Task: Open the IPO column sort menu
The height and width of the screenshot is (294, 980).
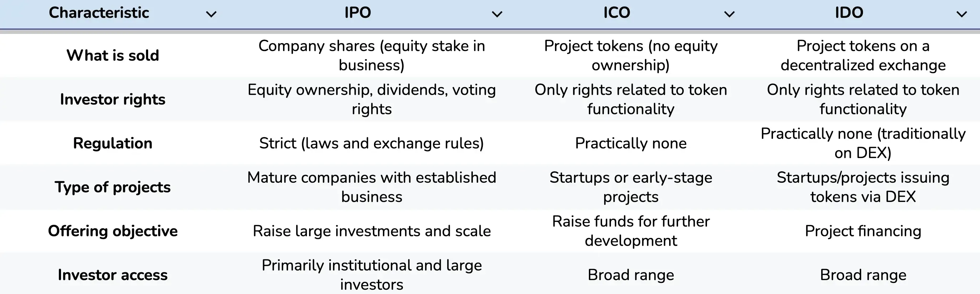Action: pos(496,14)
